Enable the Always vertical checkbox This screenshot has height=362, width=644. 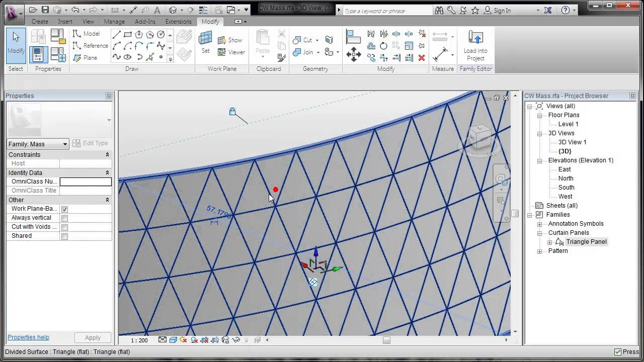click(x=64, y=218)
